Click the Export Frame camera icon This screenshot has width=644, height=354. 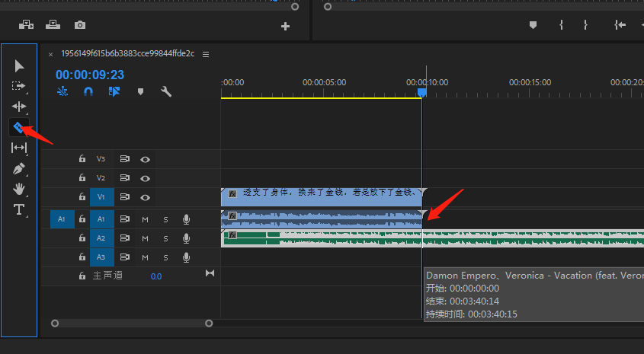click(x=80, y=25)
